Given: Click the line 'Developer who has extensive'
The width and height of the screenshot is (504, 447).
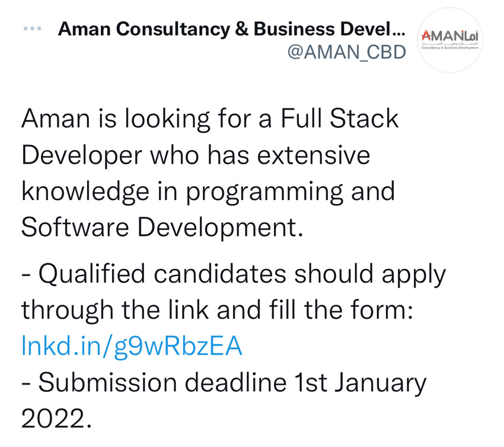Looking at the screenshot, I should (x=196, y=155).
